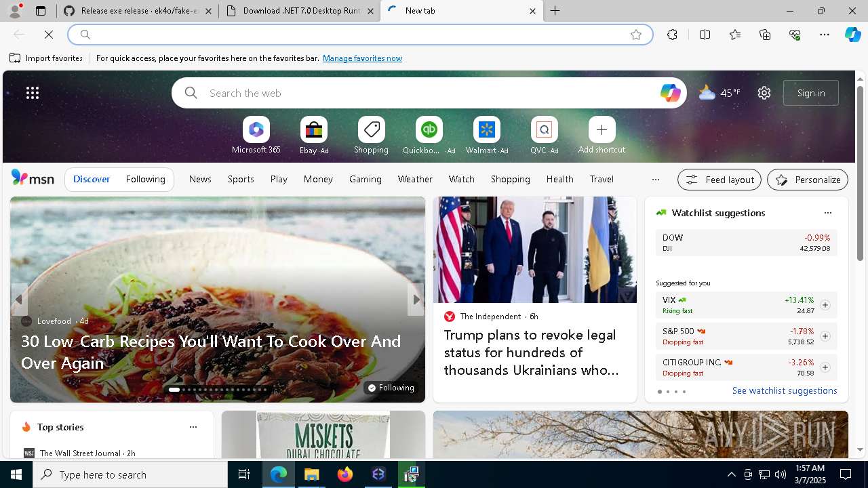Image resolution: width=868 pixels, height=488 pixels.
Task: Click Manage favorites now link
Action: (x=362, y=58)
